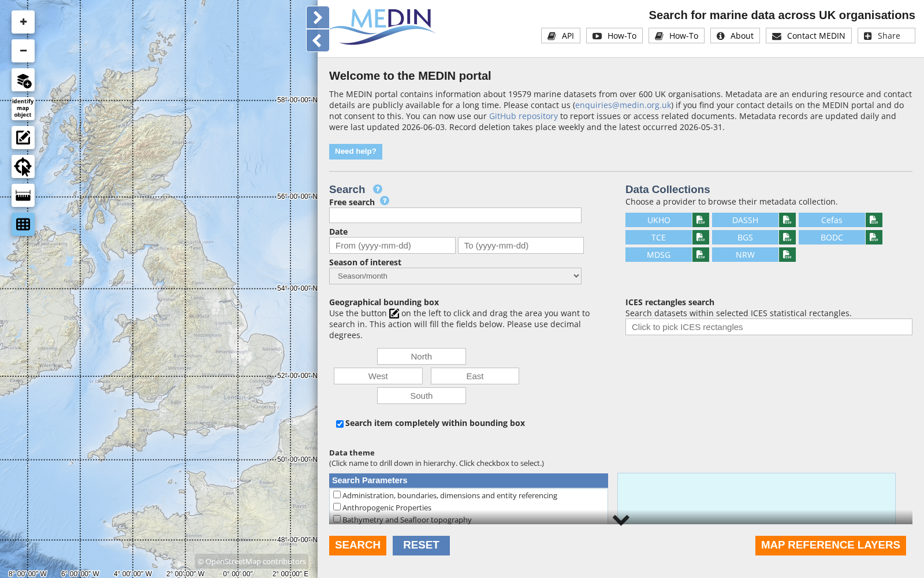Screen dimensions: 924x578
Task: Click the To date field
Action: pyautogui.click(x=521, y=246)
